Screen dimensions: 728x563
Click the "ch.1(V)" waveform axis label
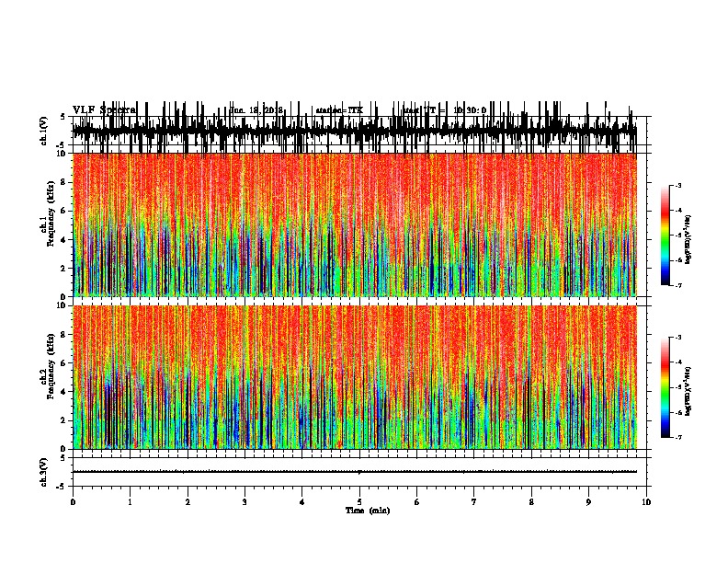click(43, 131)
